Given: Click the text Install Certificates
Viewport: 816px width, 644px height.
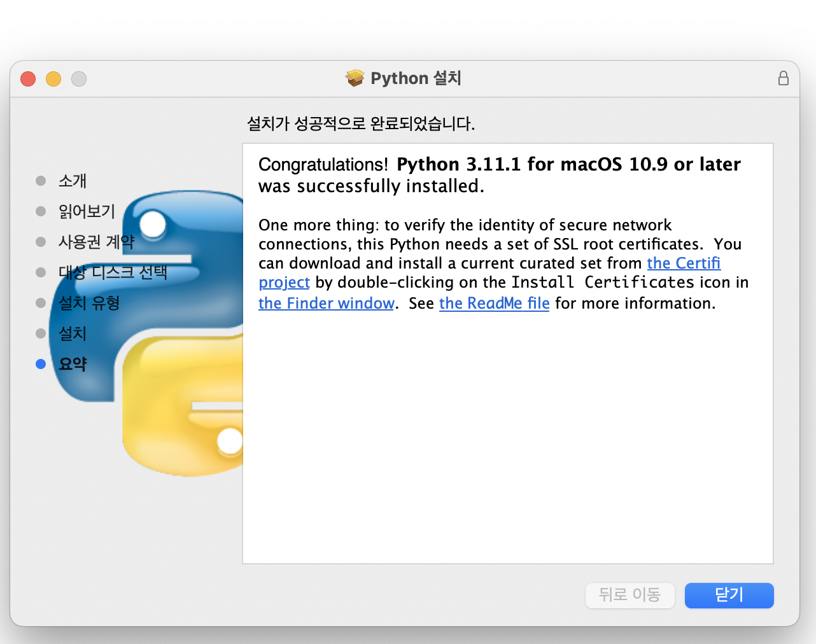Looking at the screenshot, I should 603,283.
